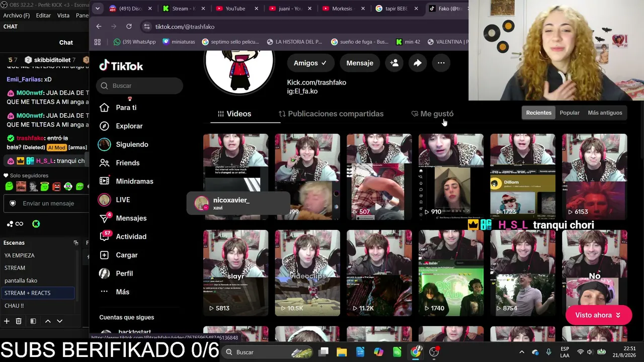
Task: Sort videos by Más antiguos
Action: pyautogui.click(x=605, y=113)
